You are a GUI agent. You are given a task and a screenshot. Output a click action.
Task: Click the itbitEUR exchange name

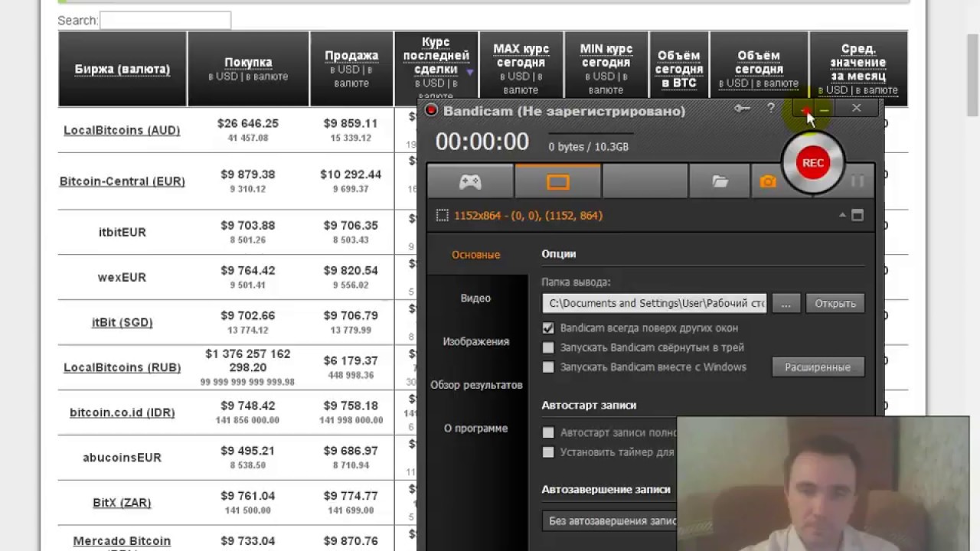tap(122, 232)
